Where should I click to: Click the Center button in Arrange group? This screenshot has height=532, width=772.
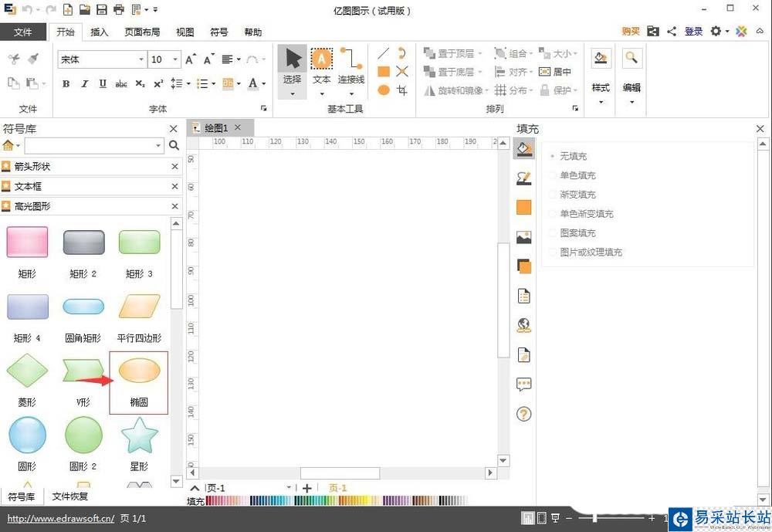(x=555, y=72)
